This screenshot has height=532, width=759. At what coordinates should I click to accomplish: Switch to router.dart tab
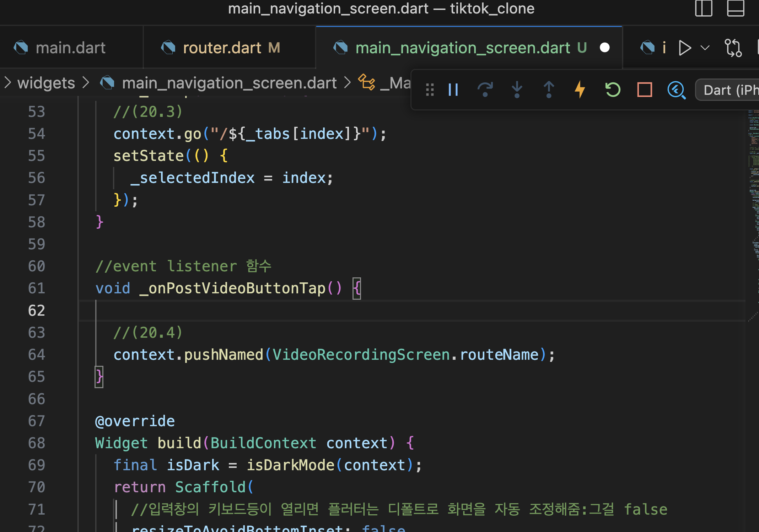222,48
